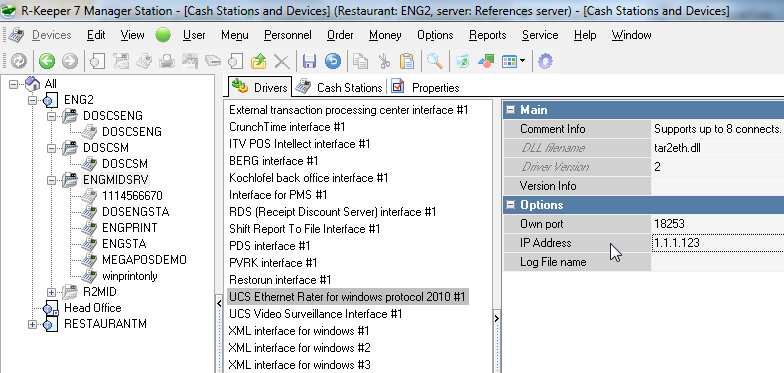Select the Drivers tab
The height and width of the screenshot is (373, 784).
[260, 87]
